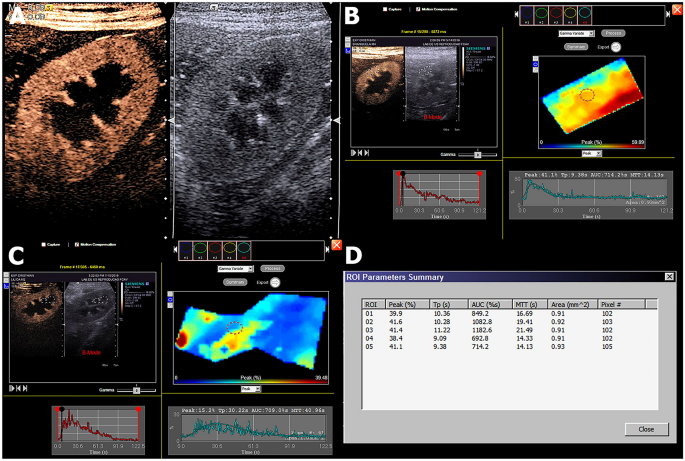Toggle Motion Compensation checkbox in panel B

pos(418,9)
